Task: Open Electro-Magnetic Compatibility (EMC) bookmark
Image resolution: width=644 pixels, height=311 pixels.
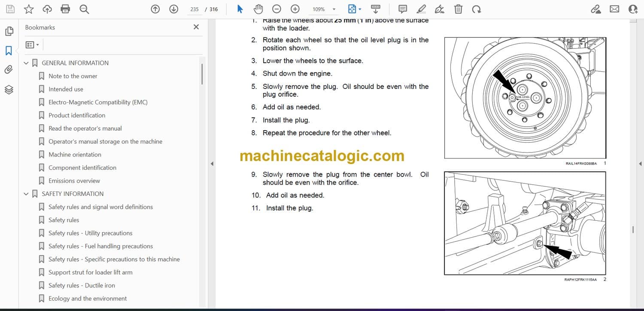Action: pos(98,102)
